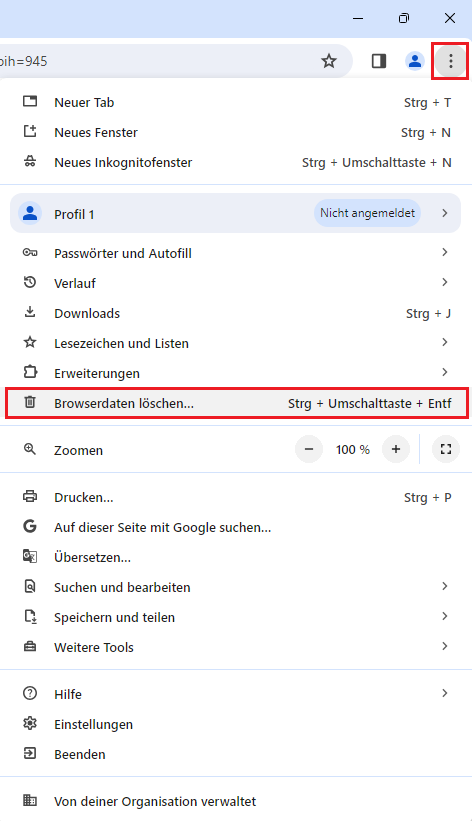
Task: Click the profile avatar icon in toolbar
Action: pos(414,61)
